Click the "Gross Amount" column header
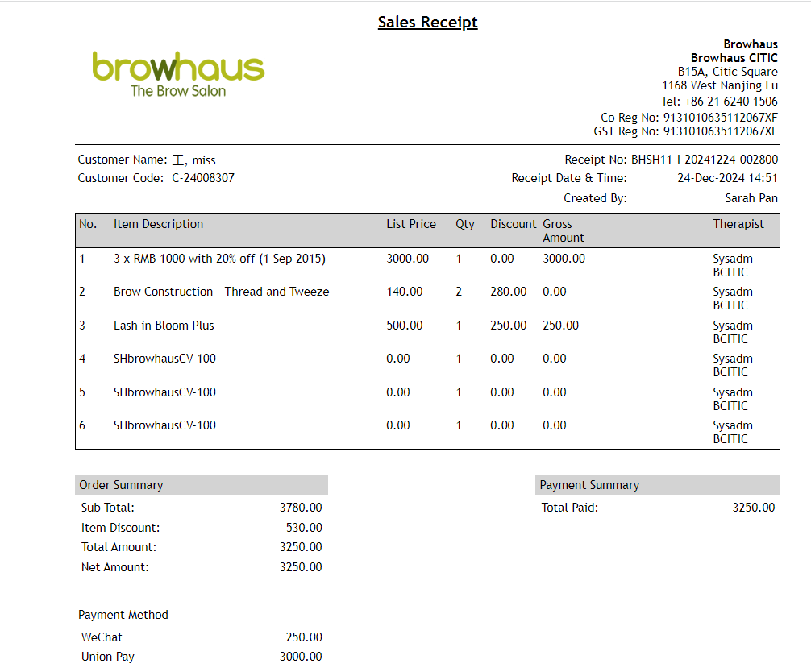Viewport: 811px width, 672px height. pyautogui.click(x=564, y=231)
